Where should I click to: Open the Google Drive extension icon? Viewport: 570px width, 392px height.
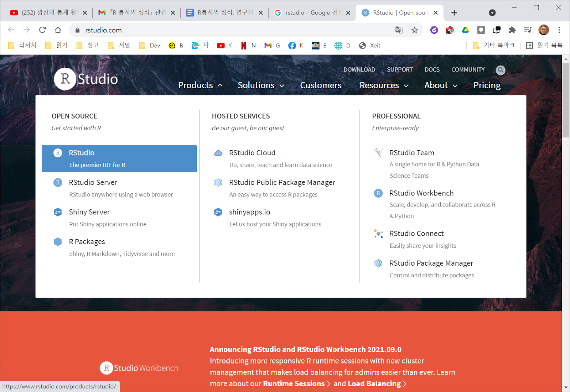[465, 30]
